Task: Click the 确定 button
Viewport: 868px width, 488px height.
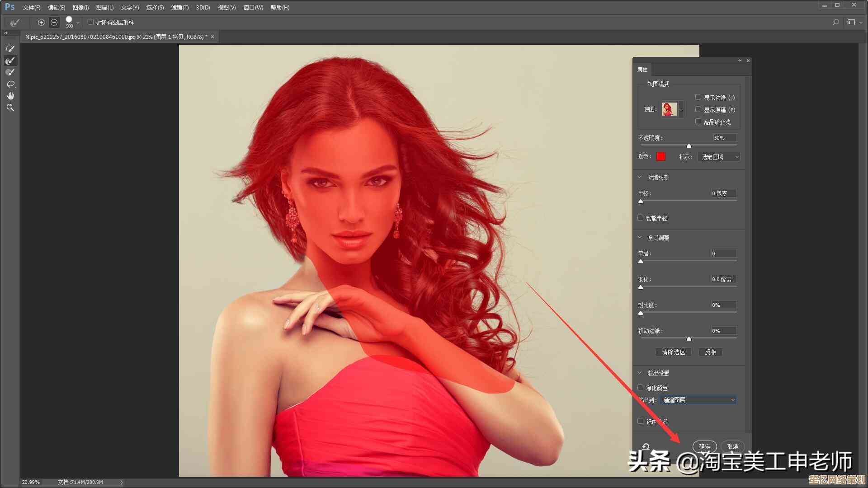Action: (x=704, y=446)
